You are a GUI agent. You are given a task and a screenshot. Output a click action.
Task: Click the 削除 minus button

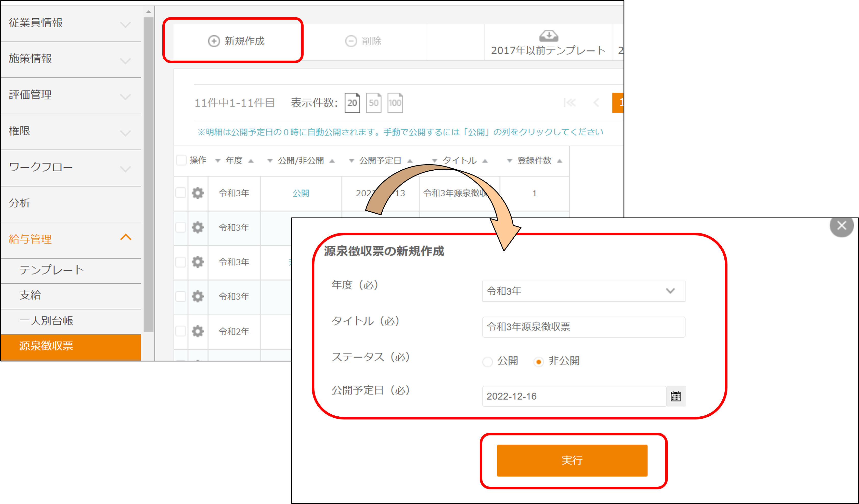(363, 41)
